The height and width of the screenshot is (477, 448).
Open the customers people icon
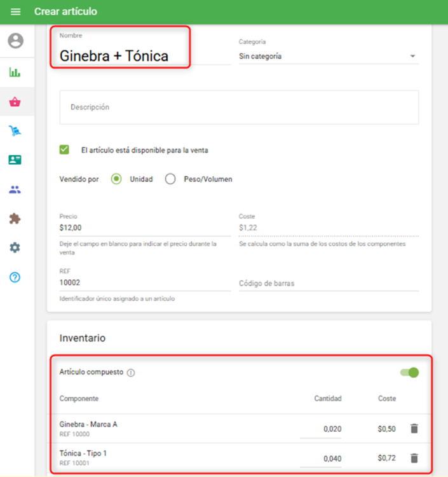click(x=15, y=190)
